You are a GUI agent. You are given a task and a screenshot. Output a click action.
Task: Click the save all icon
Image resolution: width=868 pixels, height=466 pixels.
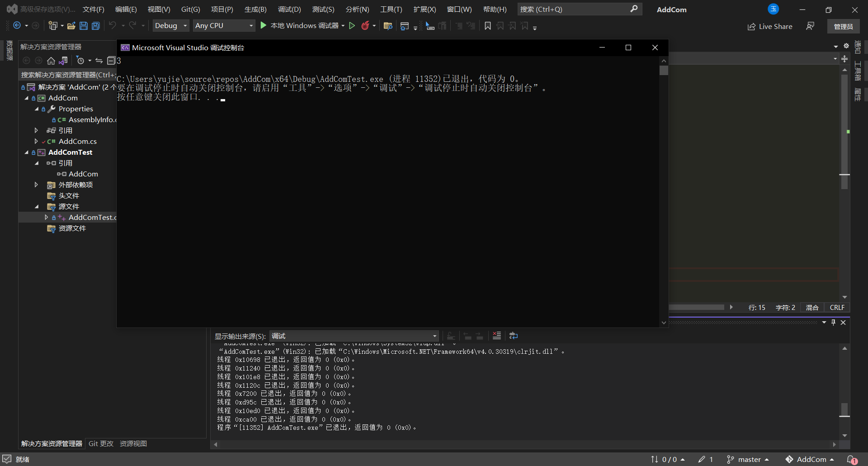(96, 26)
